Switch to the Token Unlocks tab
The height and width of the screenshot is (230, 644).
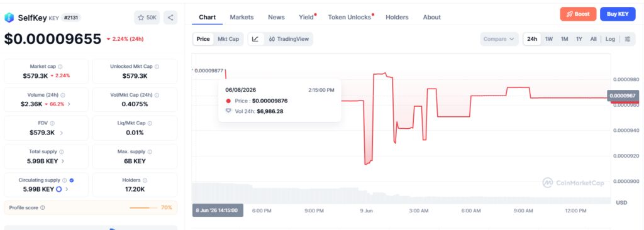tap(350, 17)
